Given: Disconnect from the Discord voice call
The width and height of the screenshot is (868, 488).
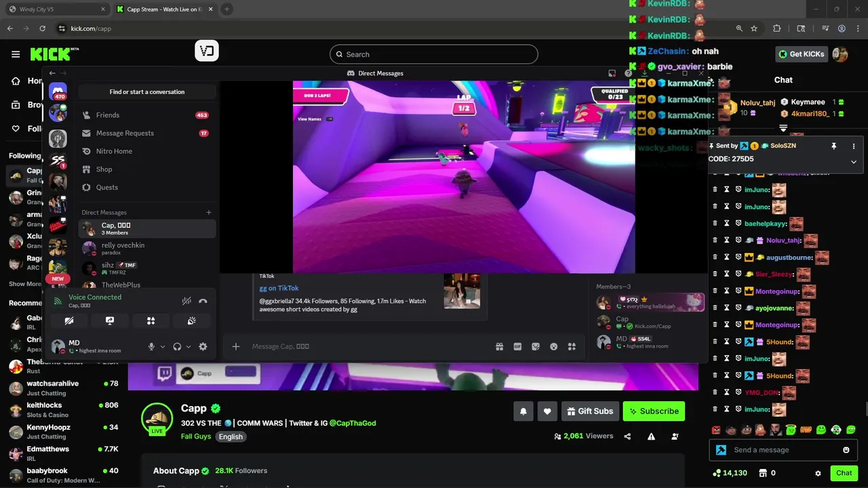Looking at the screenshot, I should point(203,301).
